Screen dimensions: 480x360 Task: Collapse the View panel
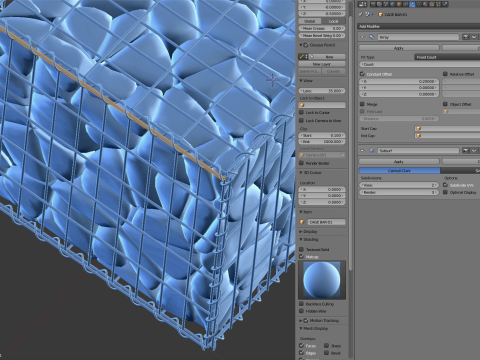click(300, 81)
